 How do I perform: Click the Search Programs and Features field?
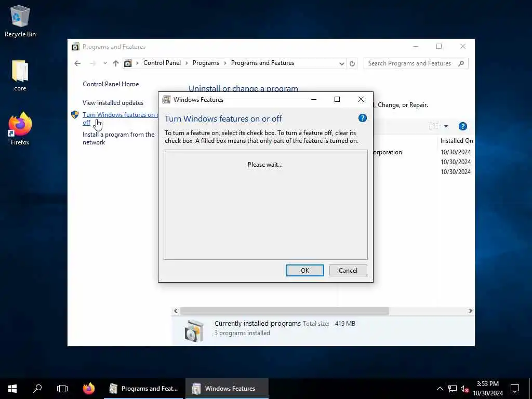[410, 63]
